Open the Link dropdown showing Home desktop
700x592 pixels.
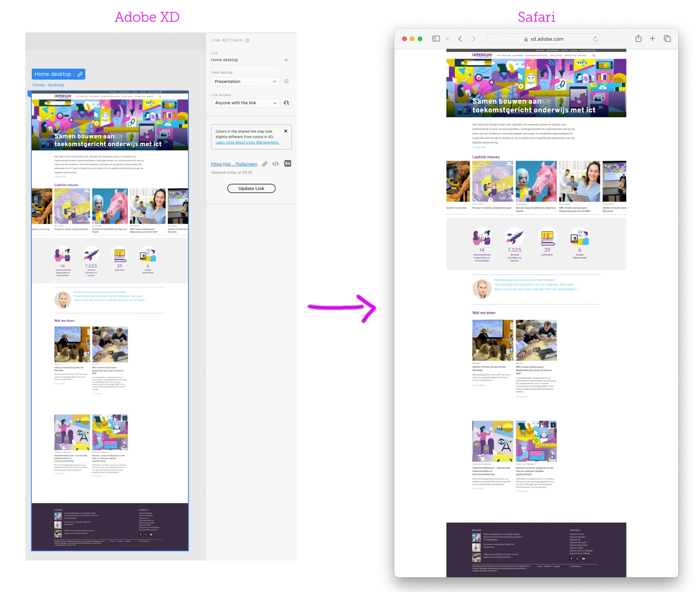click(249, 60)
